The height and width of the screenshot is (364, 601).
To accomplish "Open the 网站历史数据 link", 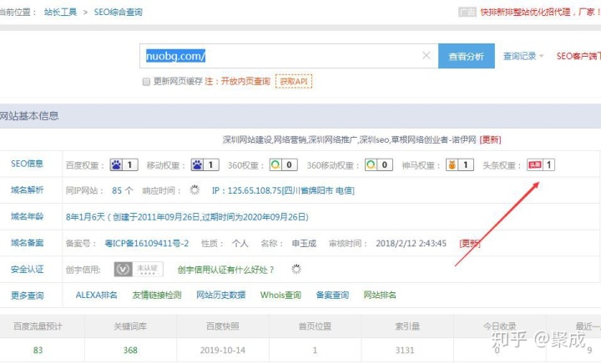I will 220,295.
